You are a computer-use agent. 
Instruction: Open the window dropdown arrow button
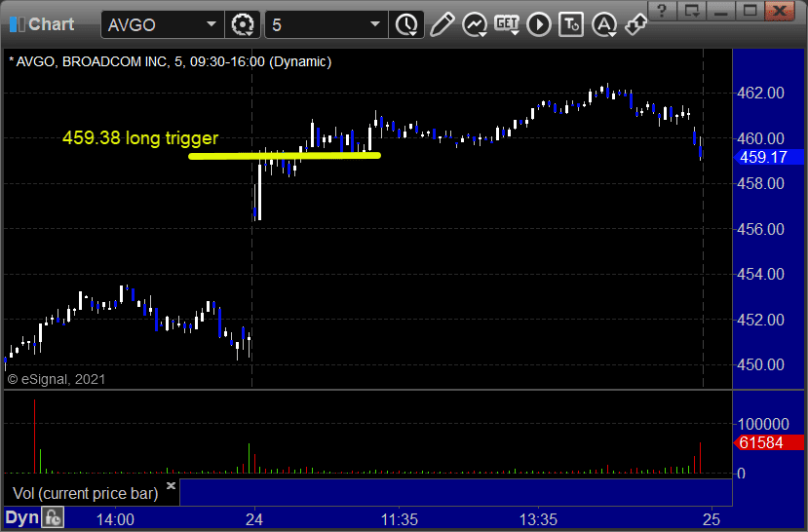pyautogui.click(x=692, y=11)
